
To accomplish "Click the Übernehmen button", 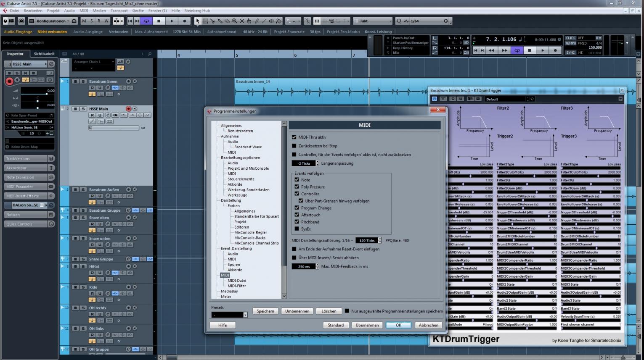I will [x=367, y=325].
